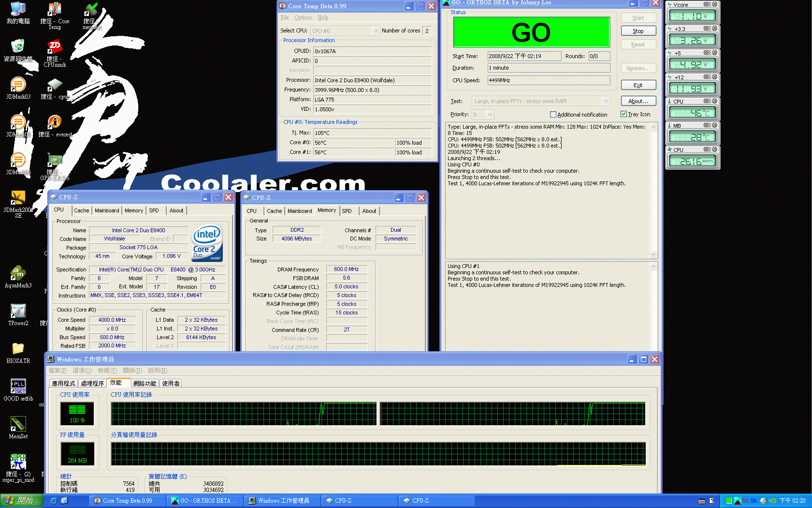This screenshot has height=508, width=812.
Task: Open the My Computer desktop icon
Action: (18, 13)
